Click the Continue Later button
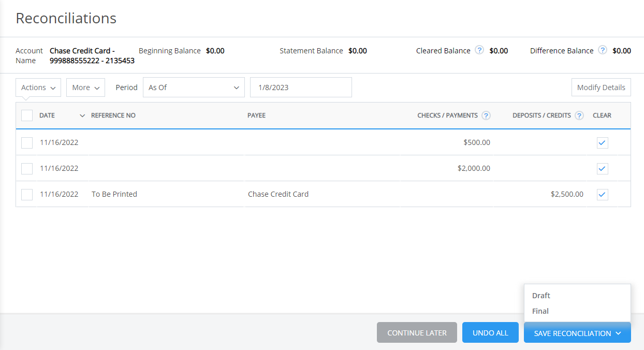The width and height of the screenshot is (644, 350). (x=417, y=333)
